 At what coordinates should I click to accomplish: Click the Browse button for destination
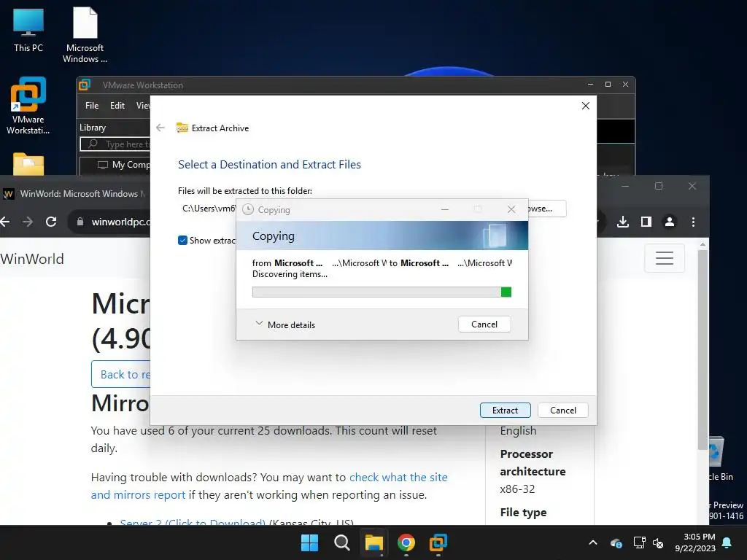[546, 209]
